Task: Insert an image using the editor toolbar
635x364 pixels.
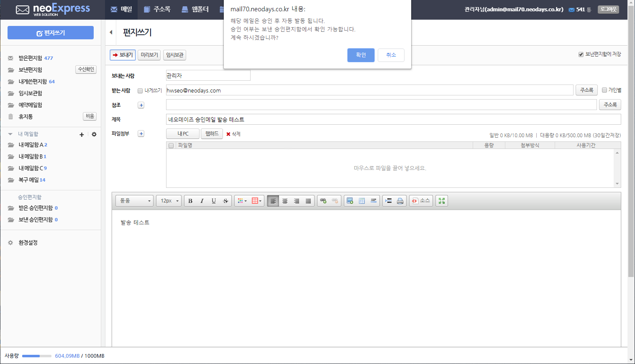Action: 350,201
